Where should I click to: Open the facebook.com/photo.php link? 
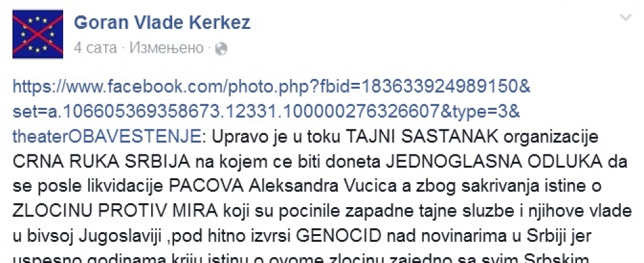tap(272, 87)
